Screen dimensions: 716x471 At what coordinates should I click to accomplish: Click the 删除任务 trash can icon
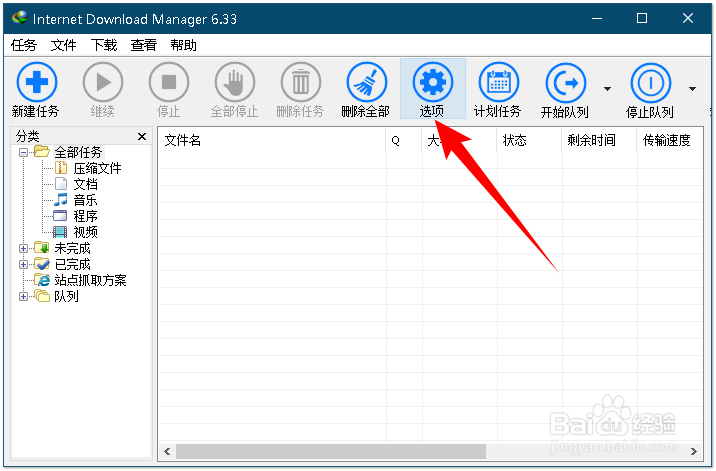coord(300,82)
